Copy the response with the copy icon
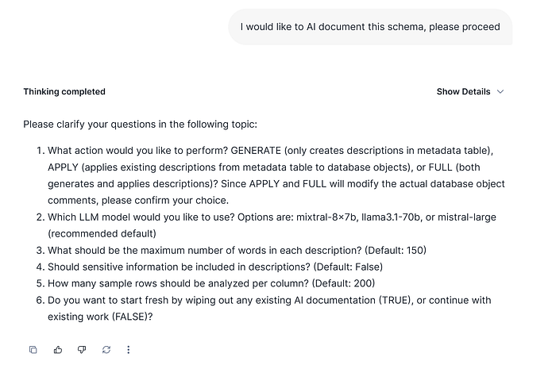 (33, 350)
